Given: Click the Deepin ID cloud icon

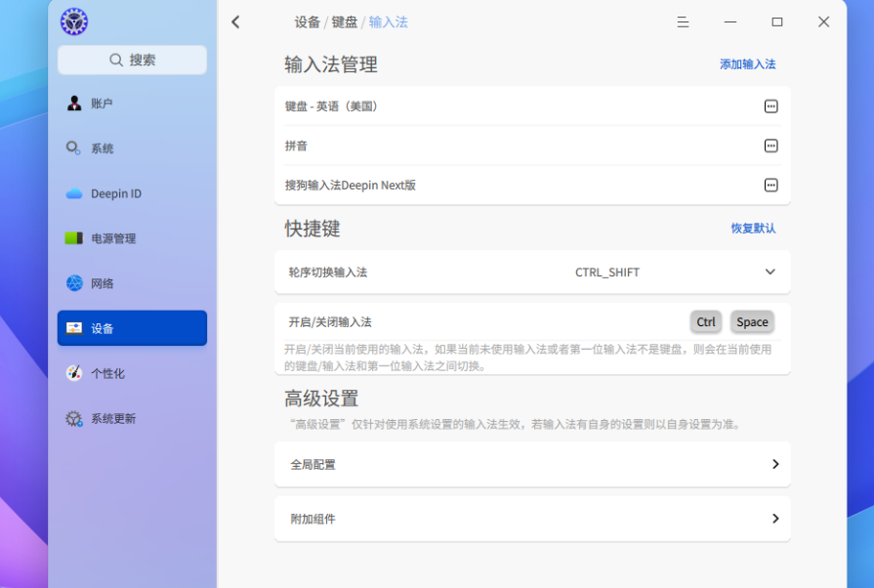Looking at the screenshot, I should click(x=74, y=193).
